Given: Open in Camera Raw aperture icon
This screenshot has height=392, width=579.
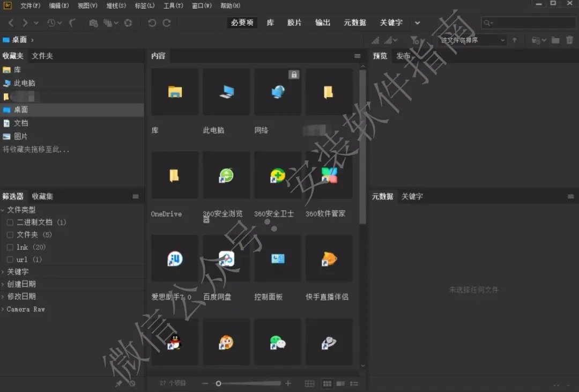Looking at the screenshot, I should coord(128,23).
